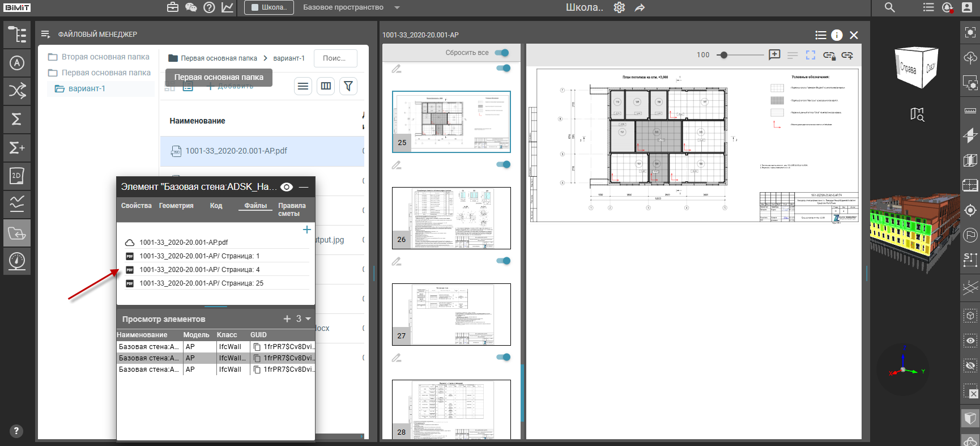This screenshot has width=980, height=446.
Task: Click the Школа.. project button in top bar
Action: coord(269,7)
